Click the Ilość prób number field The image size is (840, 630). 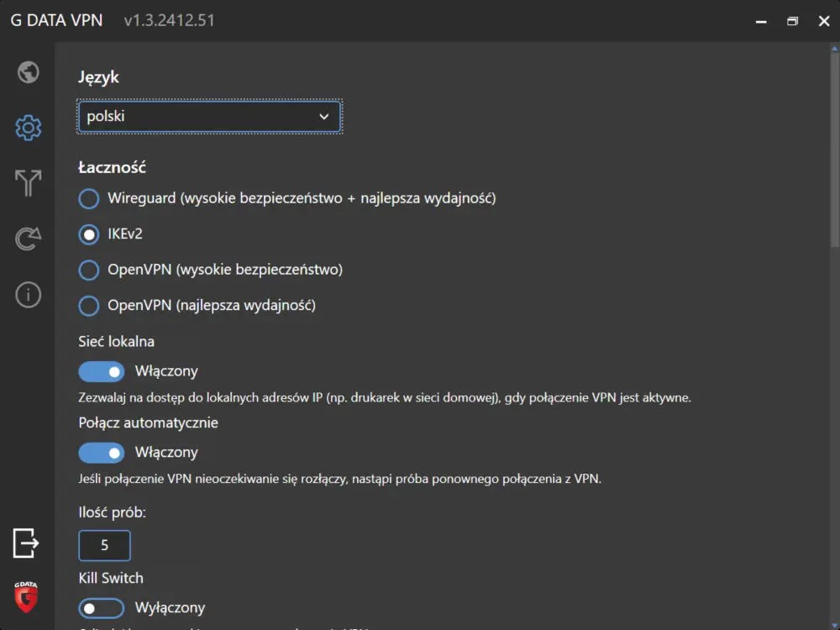pos(104,545)
